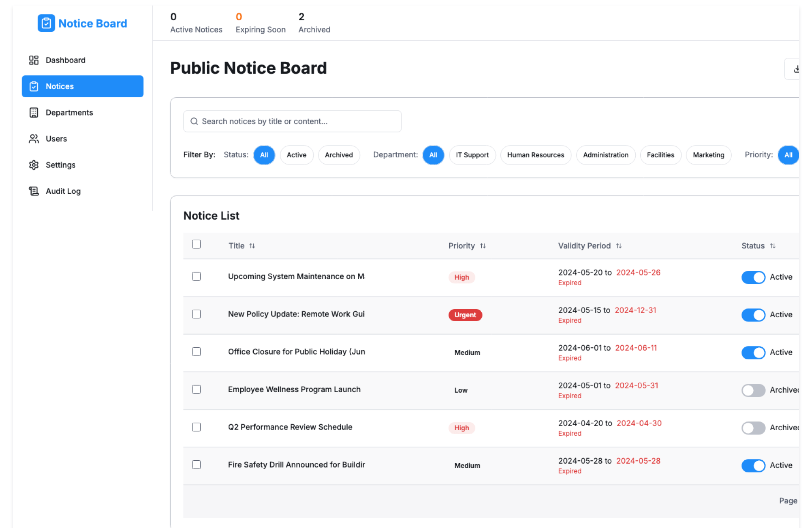
Task: Toggle off Upcoming System Maintenance notice status
Action: click(753, 277)
